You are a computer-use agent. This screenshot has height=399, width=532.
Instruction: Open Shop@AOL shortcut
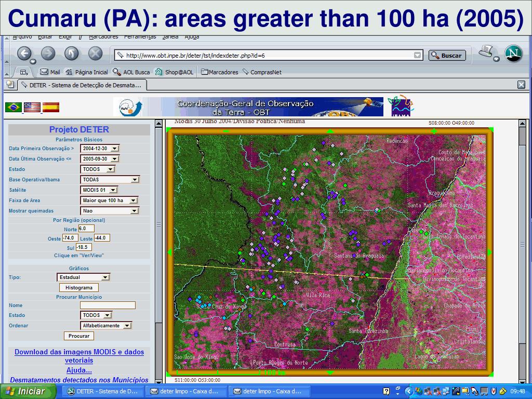[x=174, y=72]
